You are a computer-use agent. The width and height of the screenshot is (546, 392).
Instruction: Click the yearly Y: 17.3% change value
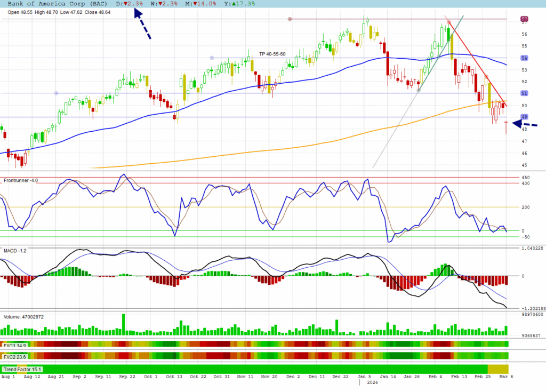[242, 4]
